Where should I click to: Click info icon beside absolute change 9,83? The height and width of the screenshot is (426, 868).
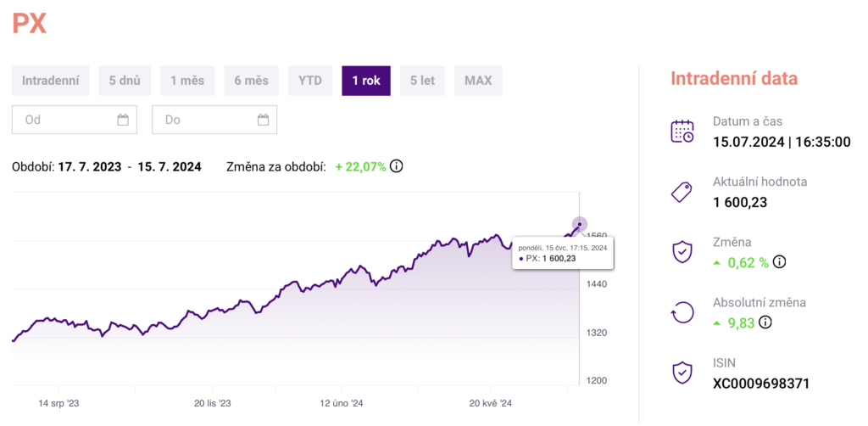point(765,322)
